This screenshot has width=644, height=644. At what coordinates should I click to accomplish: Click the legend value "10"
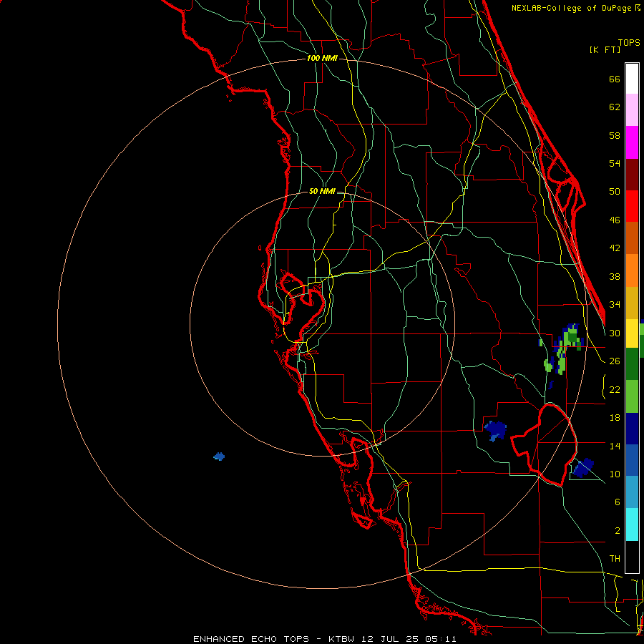coord(615,474)
